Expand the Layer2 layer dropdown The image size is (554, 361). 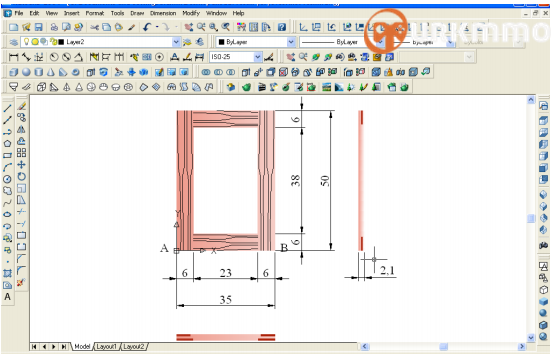pyautogui.click(x=176, y=42)
